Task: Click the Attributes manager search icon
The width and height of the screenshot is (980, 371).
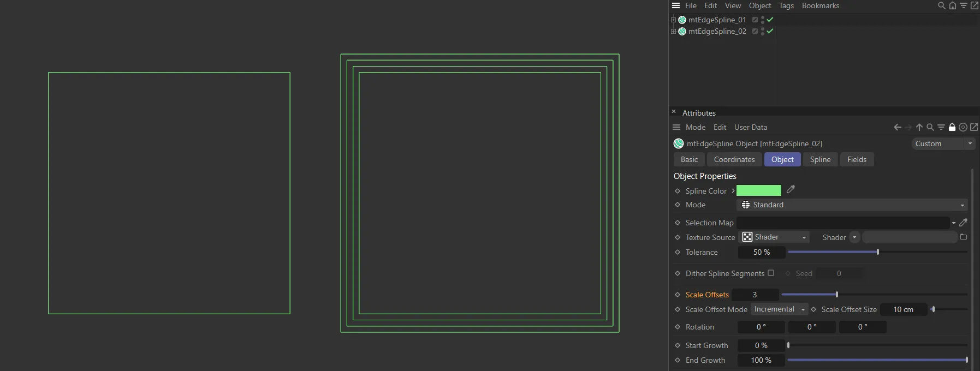Action: 930,127
